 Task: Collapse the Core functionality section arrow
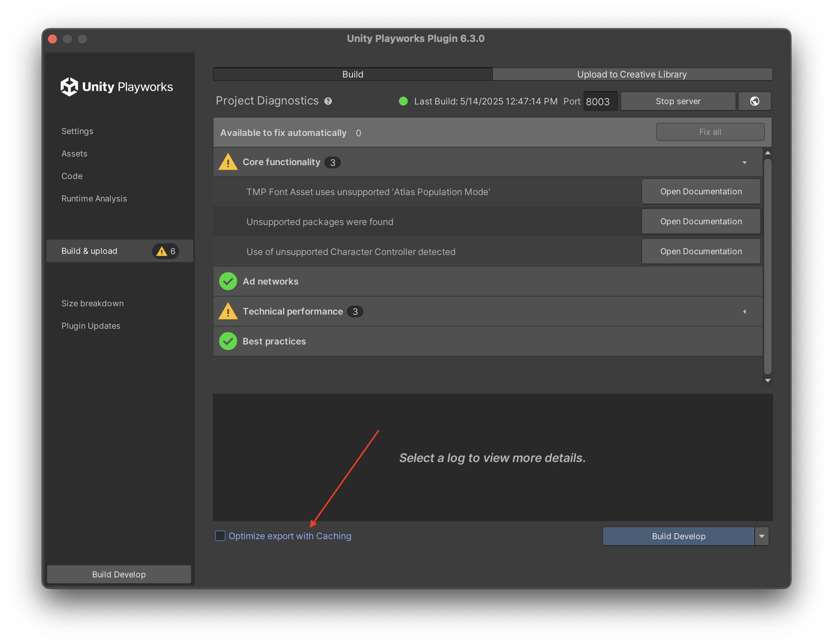coord(744,162)
